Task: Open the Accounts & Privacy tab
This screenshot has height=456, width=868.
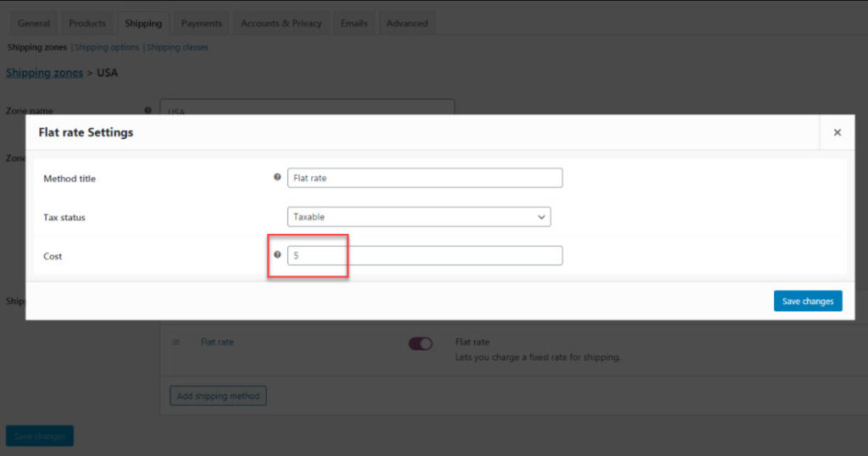Action: tap(281, 23)
